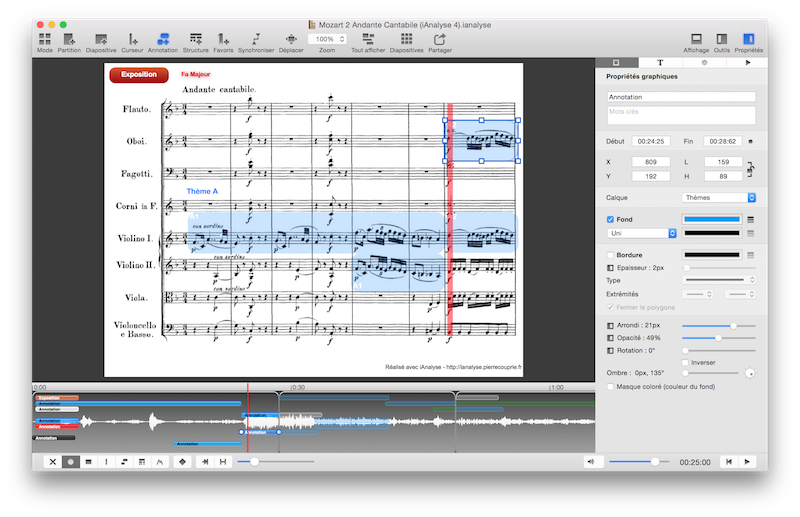Click the Favoris toolbar icon
Image resolution: width=800 pixels, height=517 pixels.
point(223,39)
